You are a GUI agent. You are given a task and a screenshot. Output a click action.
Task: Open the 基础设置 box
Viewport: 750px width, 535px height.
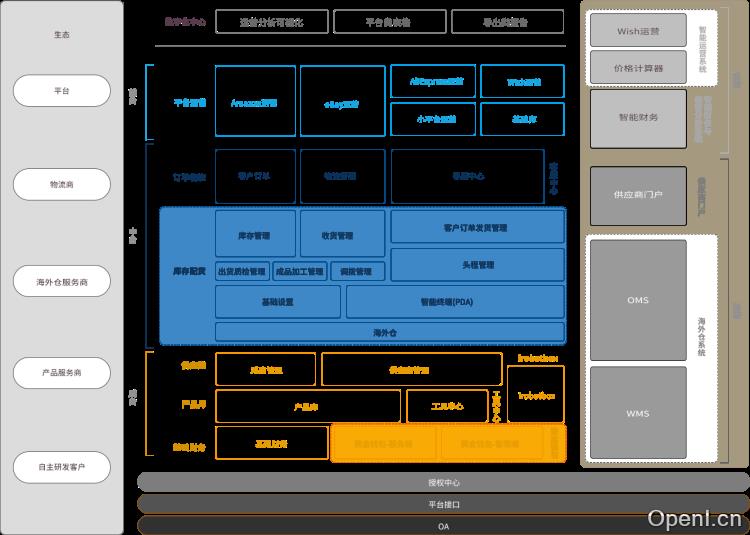(x=277, y=302)
